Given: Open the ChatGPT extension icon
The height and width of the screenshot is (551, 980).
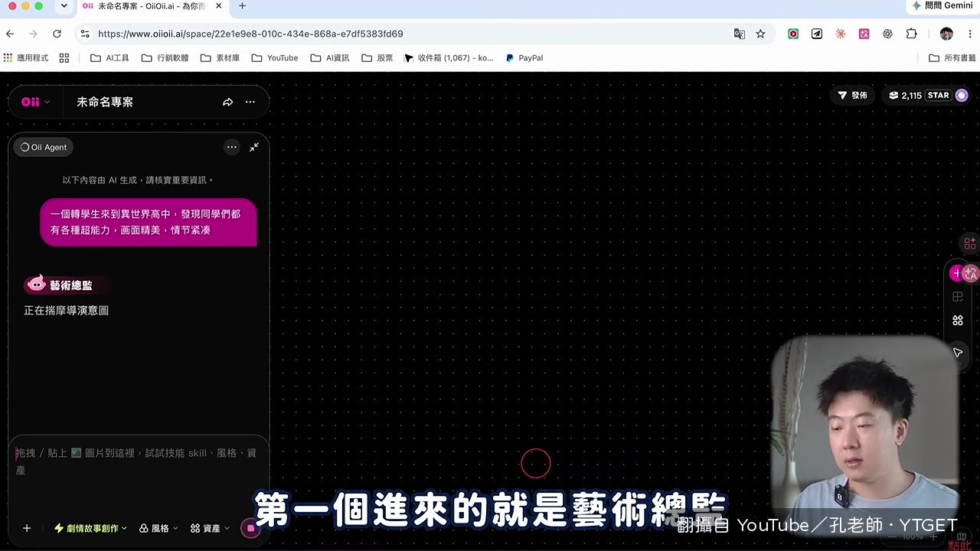Looking at the screenshot, I should pyautogui.click(x=887, y=34).
